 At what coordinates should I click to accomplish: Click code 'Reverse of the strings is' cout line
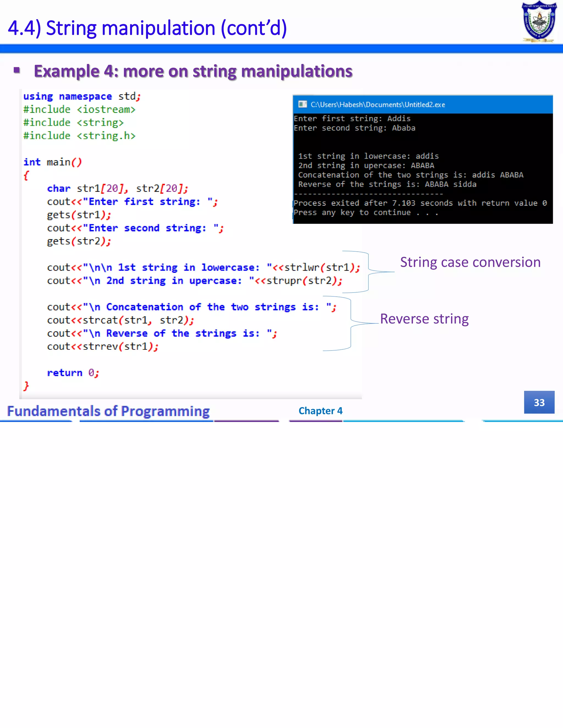pyautogui.click(x=162, y=333)
